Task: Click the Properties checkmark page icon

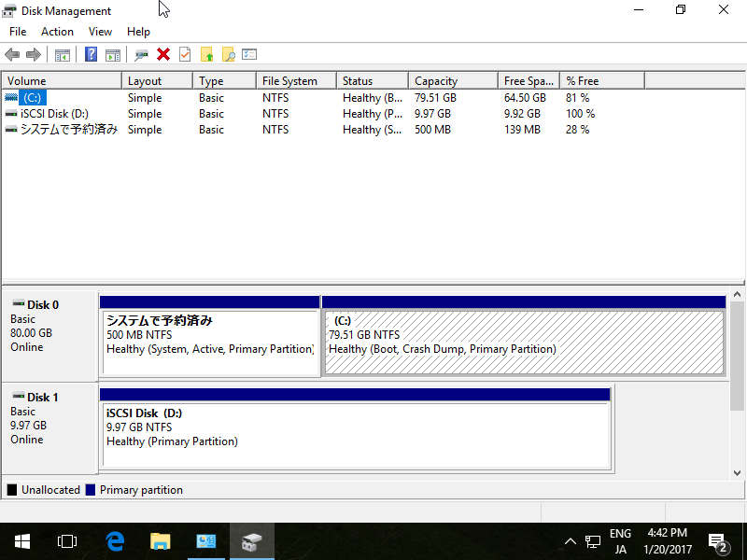Action: 185,54
